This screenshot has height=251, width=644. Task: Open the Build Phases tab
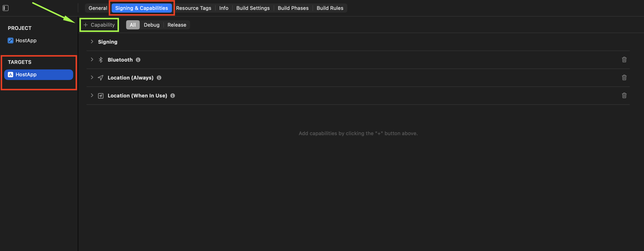click(293, 8)
